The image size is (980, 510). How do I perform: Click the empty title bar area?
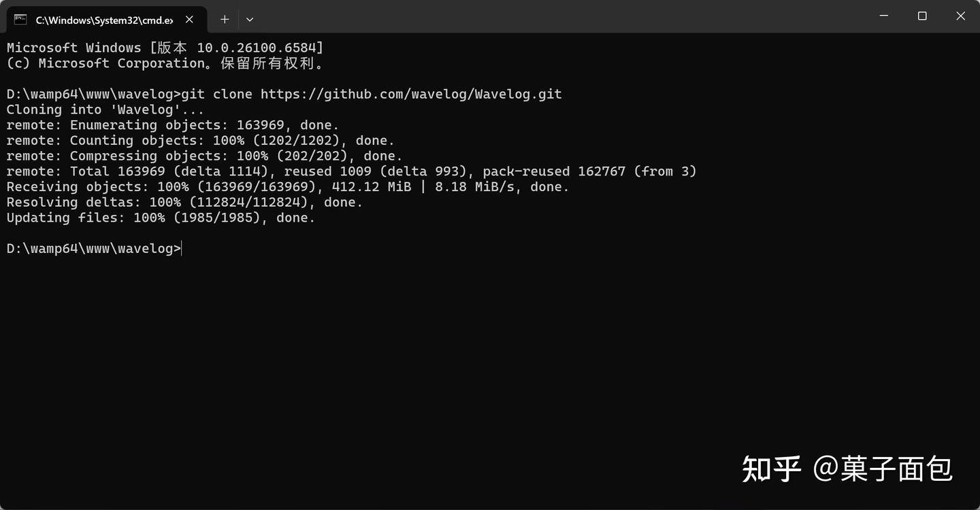click(x=544, y=16)
